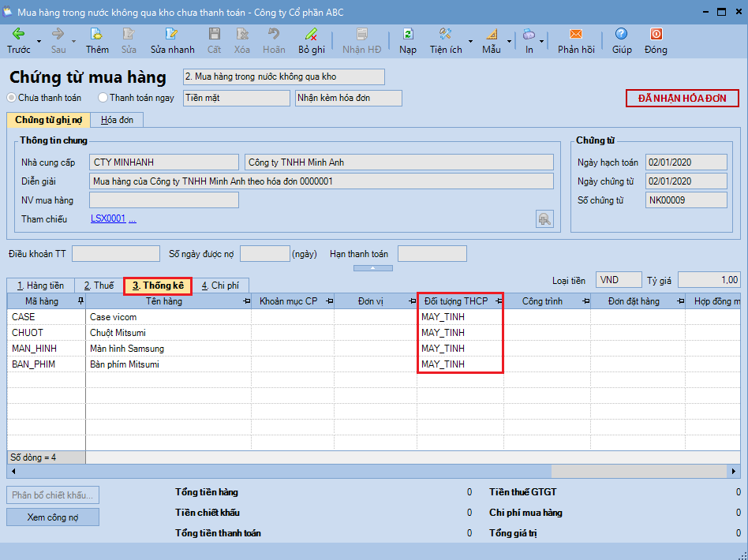Click the Thêm add document icon
This screenshot has height=560, width=748.
pos(97,34)
